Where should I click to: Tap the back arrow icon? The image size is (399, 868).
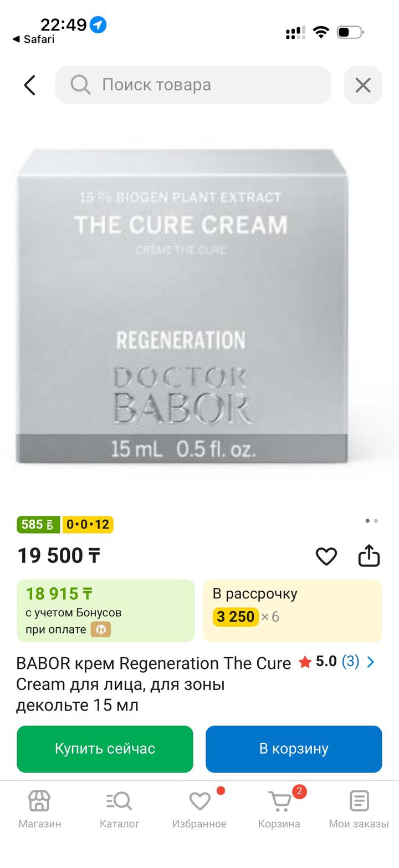click(30, 85)
